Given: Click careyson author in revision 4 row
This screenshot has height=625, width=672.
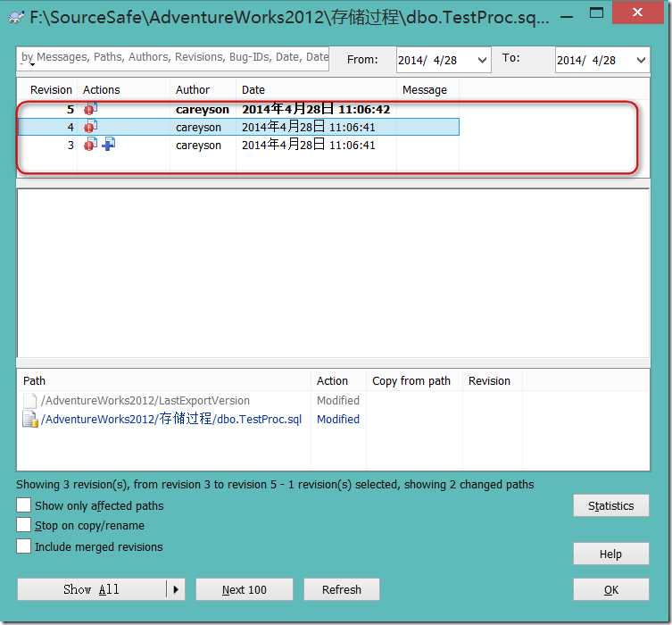Looking at the screenshot, I should pyautogui.click(x=198, y=128).
